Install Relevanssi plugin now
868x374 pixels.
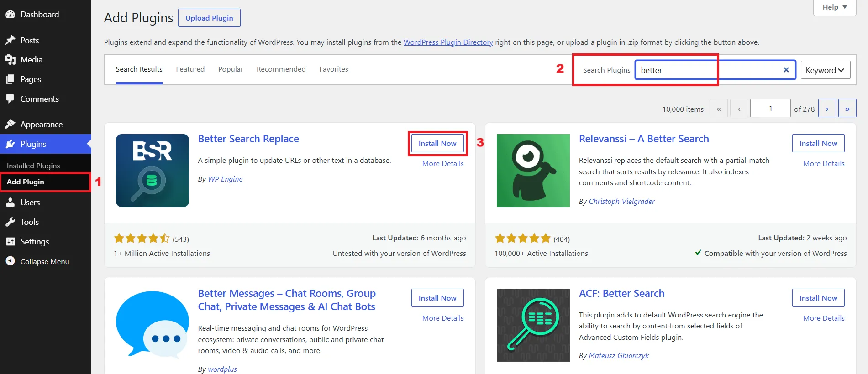[x=818, y=143]
